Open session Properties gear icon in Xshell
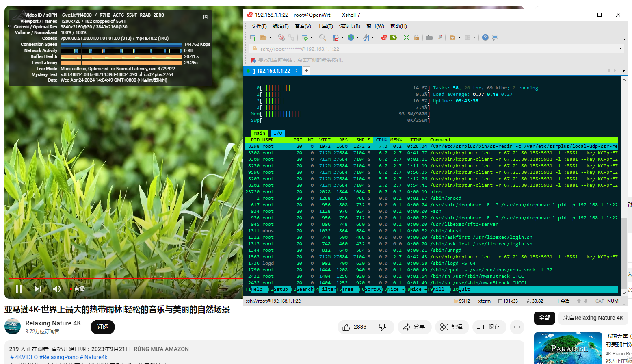Screen dimensions: 632x364 305,37
